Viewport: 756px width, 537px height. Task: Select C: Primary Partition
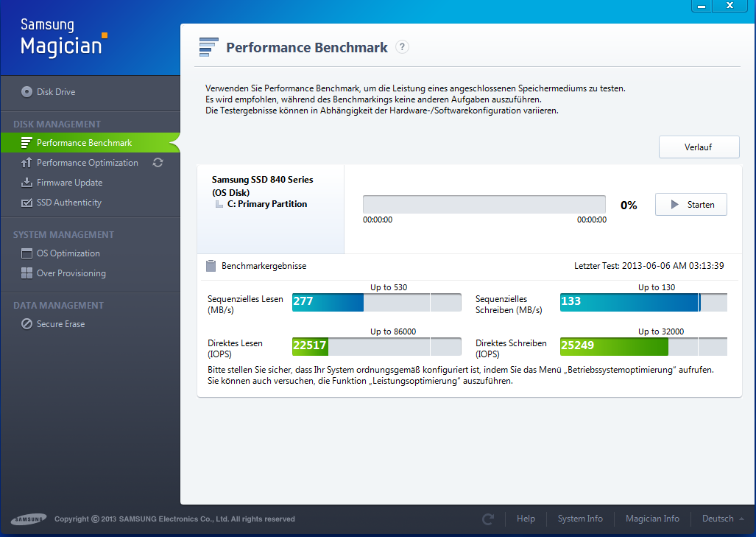coord(267,204)
